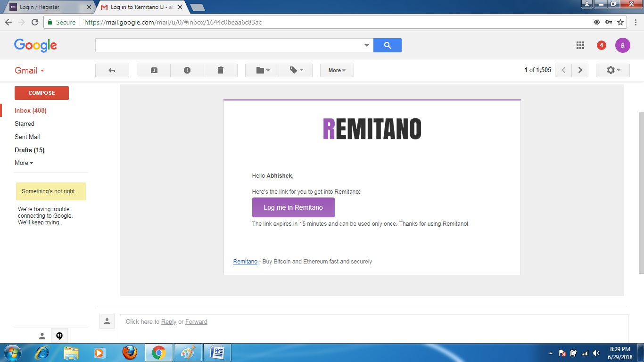Report spam using the exclamation icon
644x362 pixels.
(x=187, y=70)
